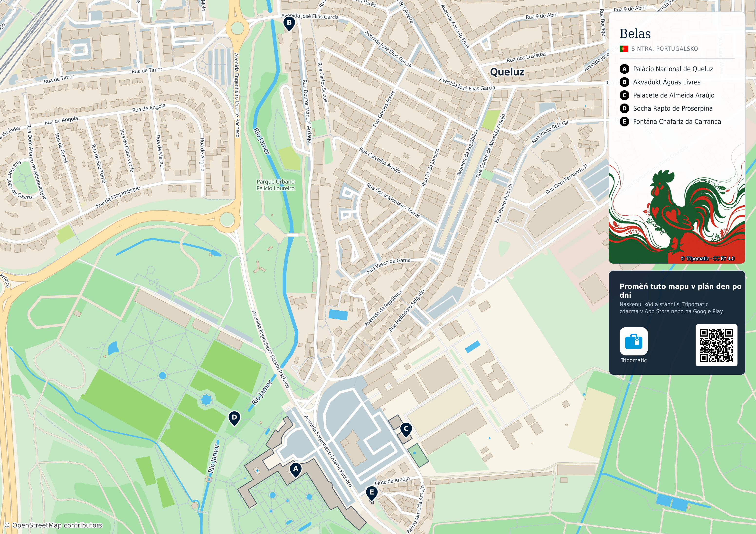Click the Rua Óscar Monteiro Torres label

coord(393,201)
